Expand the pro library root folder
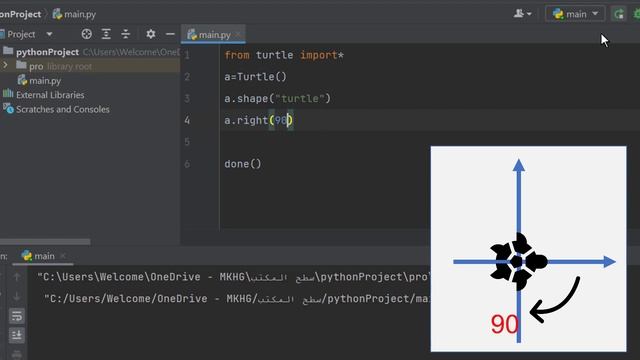This screenshot has height=360, width=640. coord(5,66)
